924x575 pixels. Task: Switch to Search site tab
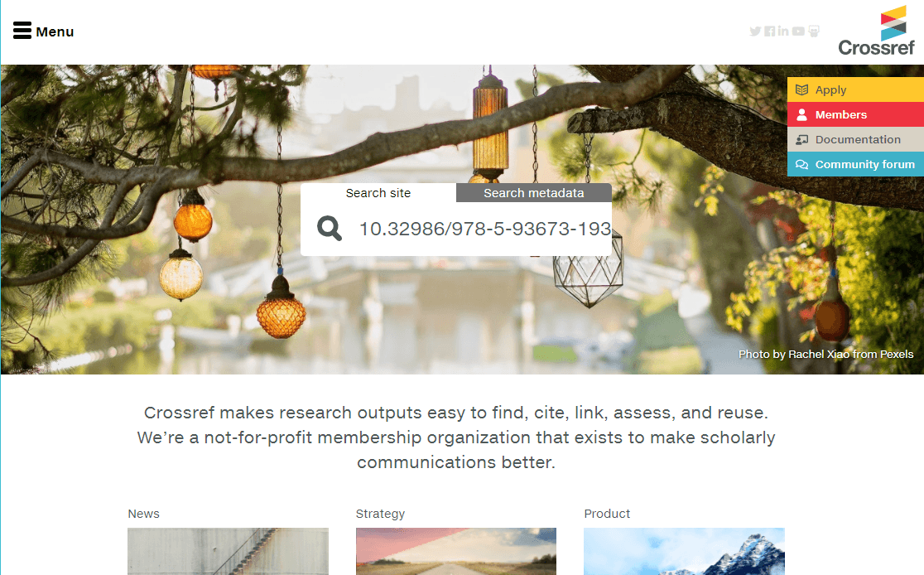(x=378, y=193)
